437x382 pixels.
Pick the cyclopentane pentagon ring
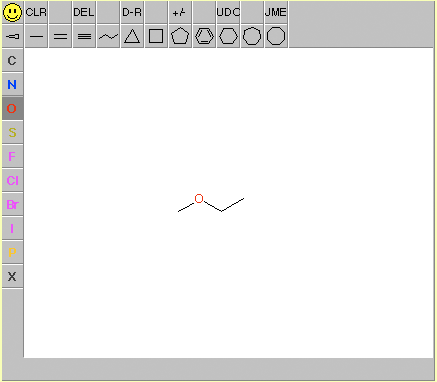180,36
